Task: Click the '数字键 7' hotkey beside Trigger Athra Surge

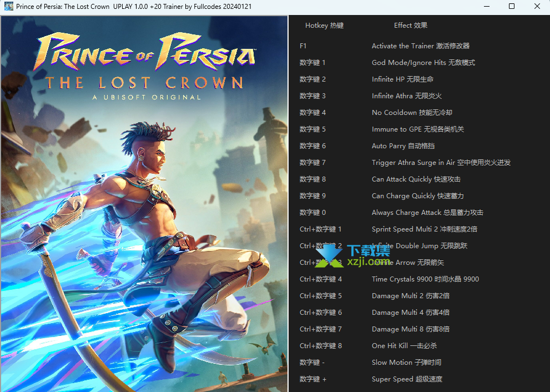Action: [312, 163]
